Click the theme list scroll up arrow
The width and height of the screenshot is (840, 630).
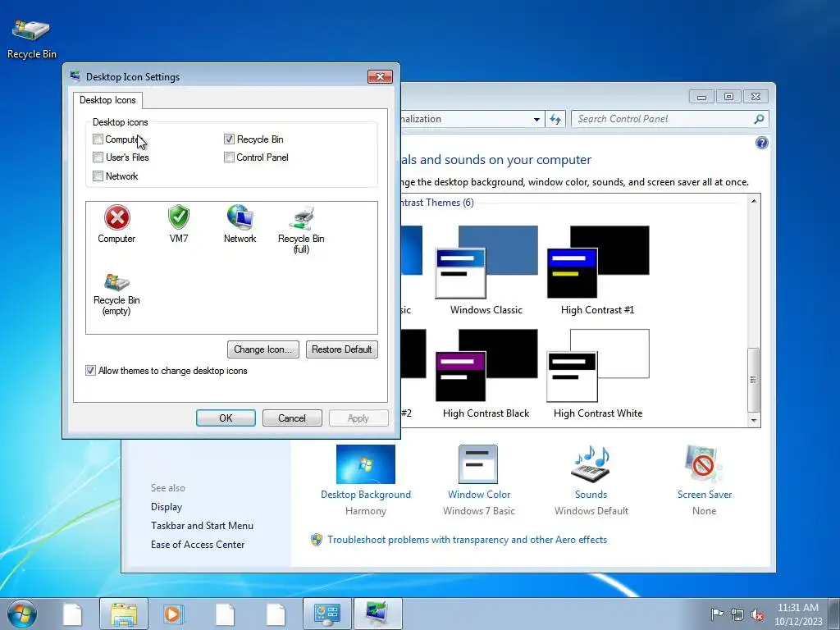click(x=754, y=202)
